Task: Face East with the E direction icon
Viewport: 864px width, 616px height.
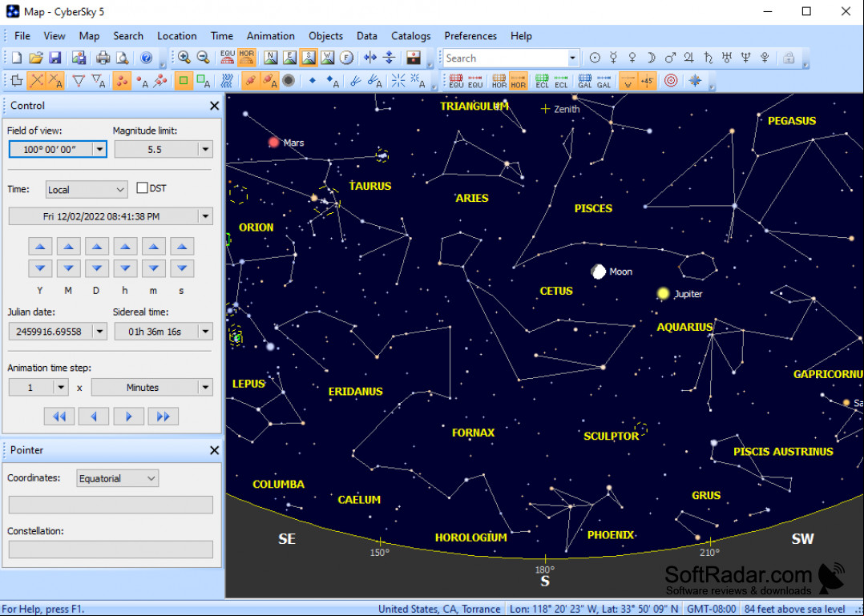Action: 289,58
